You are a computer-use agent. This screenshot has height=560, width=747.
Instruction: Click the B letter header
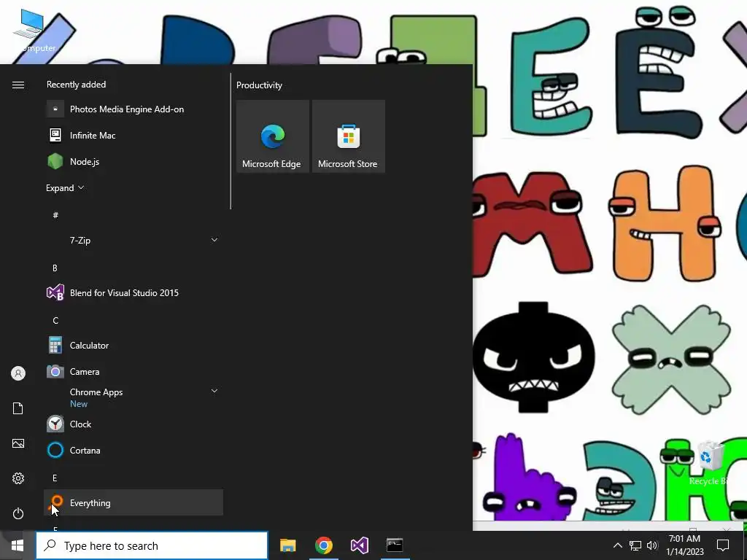[x=55, y=268]
